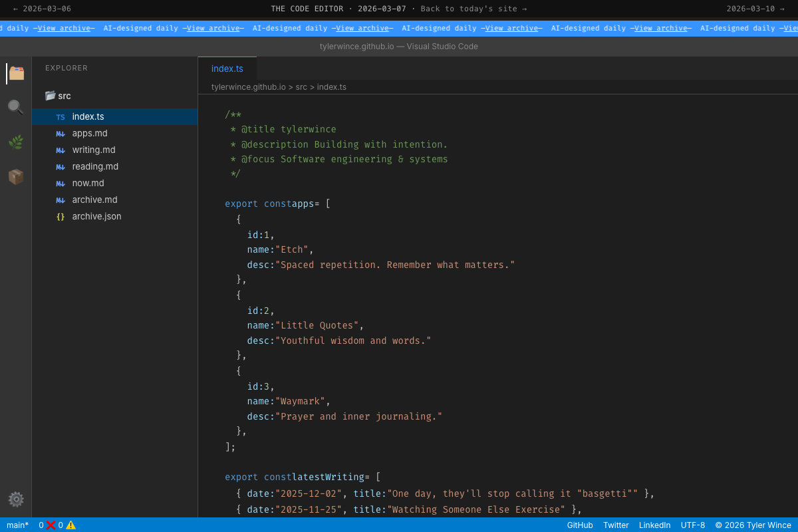
Task: Click the apps constant name in code
Action: click(303, 203)
